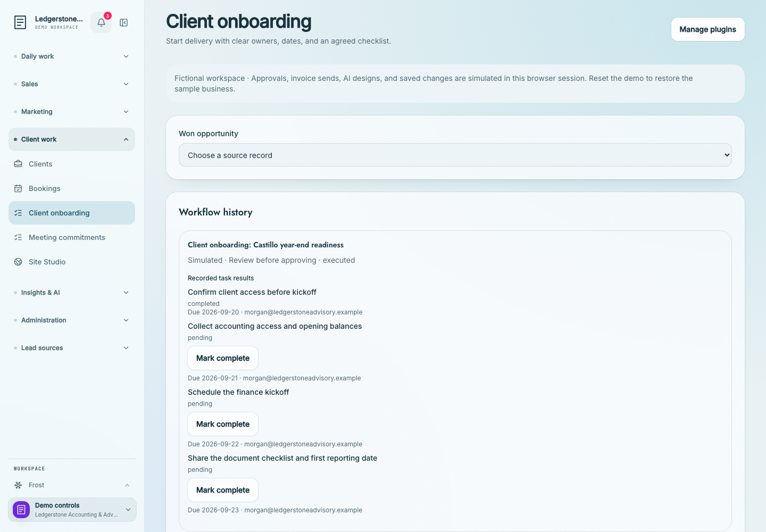Image resolution: width=766 pixels, height=532 pixels.
Task: Expand the Insights & AI section
Action: pyautogui.click(x=72, y=293)
